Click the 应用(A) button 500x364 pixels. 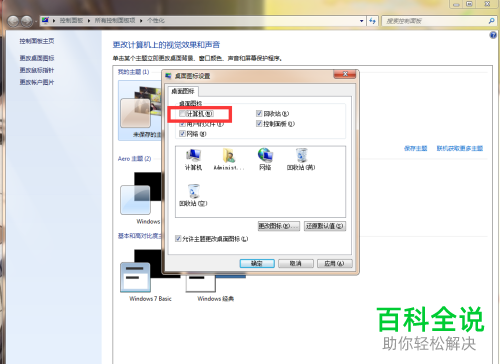[x=334, y=263]
